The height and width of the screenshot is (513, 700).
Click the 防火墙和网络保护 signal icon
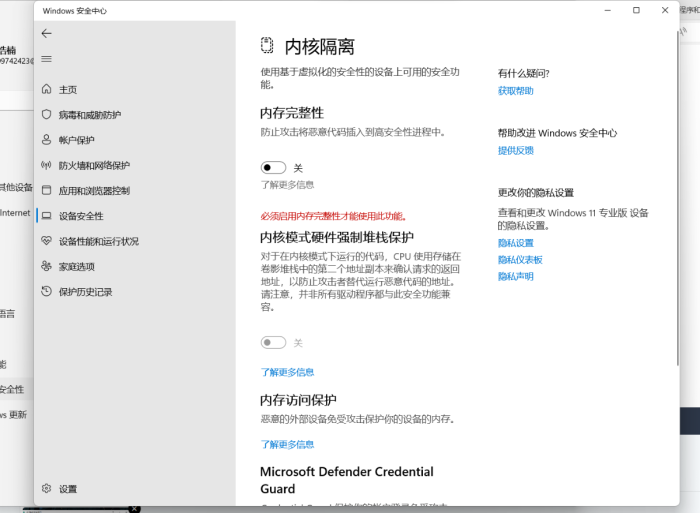pyautogui.click(x=46, y=165)
